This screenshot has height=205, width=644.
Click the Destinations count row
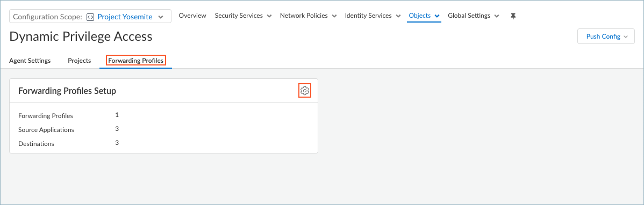(x=163, y=143)
